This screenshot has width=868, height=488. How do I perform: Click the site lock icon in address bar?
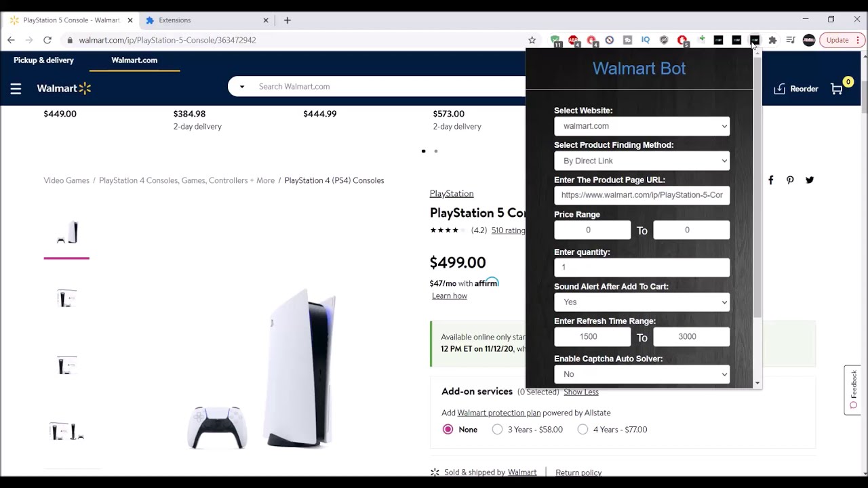tap(70, 40)
